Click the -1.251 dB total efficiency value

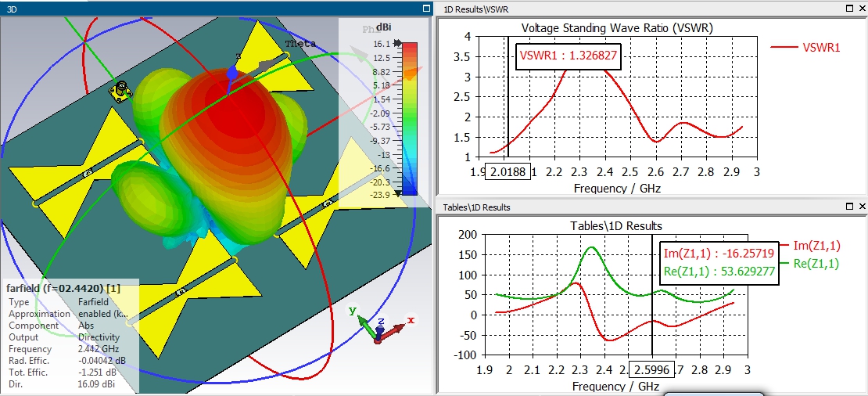[98, 373]
